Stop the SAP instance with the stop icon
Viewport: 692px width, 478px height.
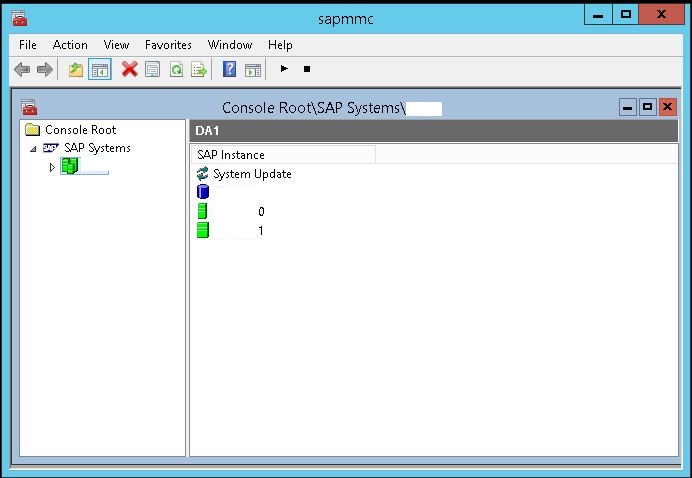(307, 69)
